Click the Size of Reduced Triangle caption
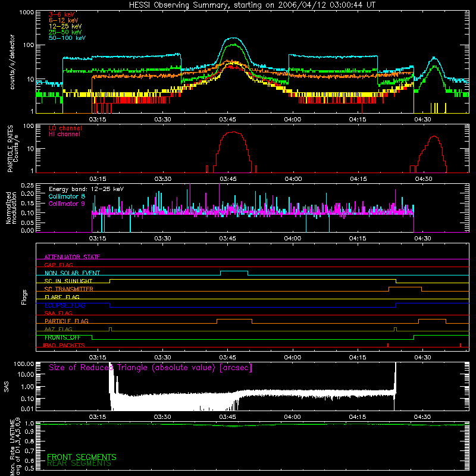The image size is (476, 476). click(151, 368)
